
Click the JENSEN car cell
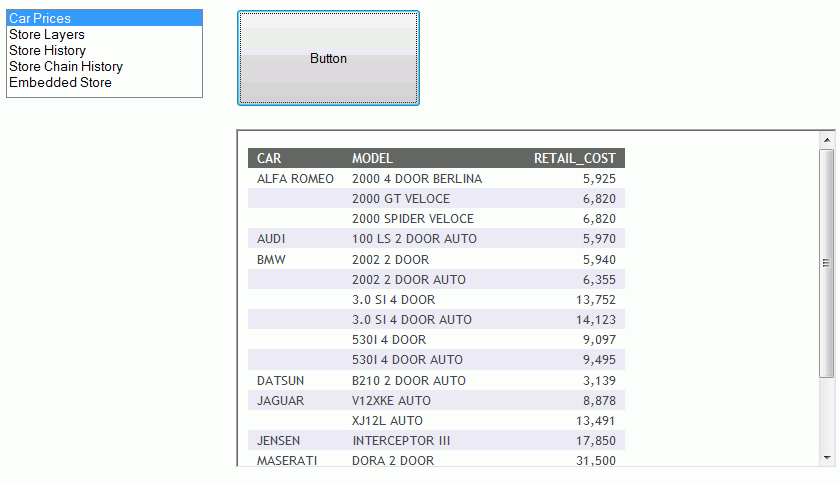[278, 441]
